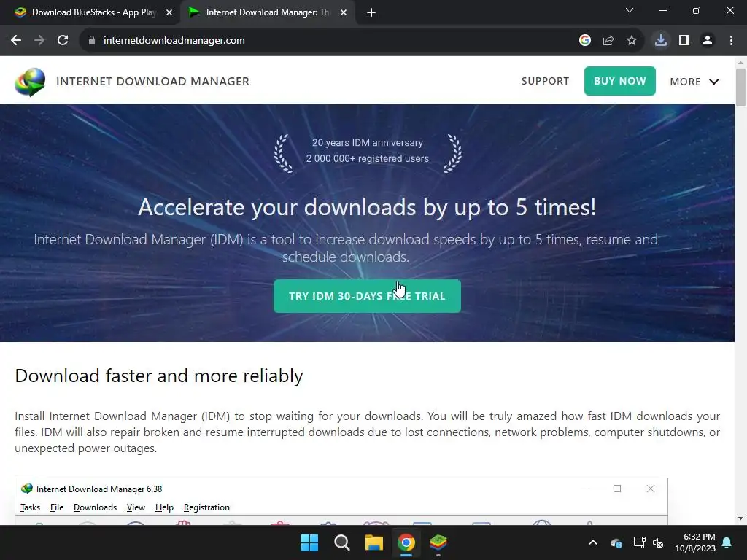Close the Download BlueStacks tab
Screen dimensions: 747x560
click(x=169, y=12)
